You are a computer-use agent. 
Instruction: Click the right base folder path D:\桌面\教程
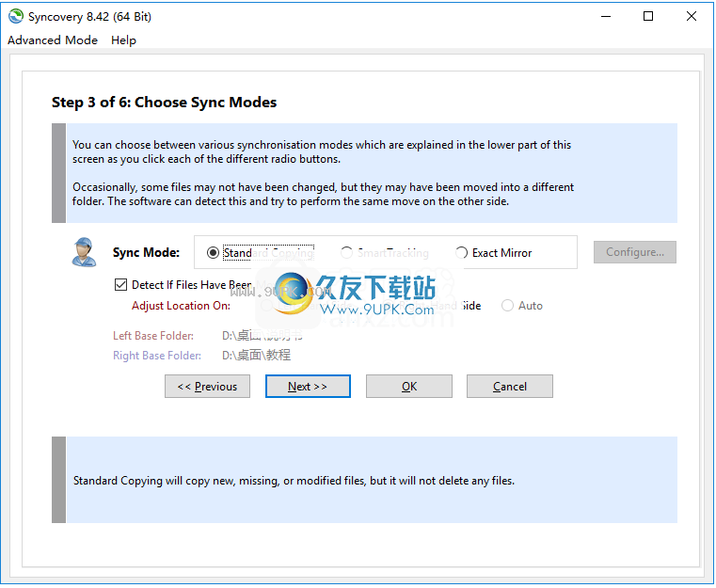pyautogui.click(x=256, y=356)
